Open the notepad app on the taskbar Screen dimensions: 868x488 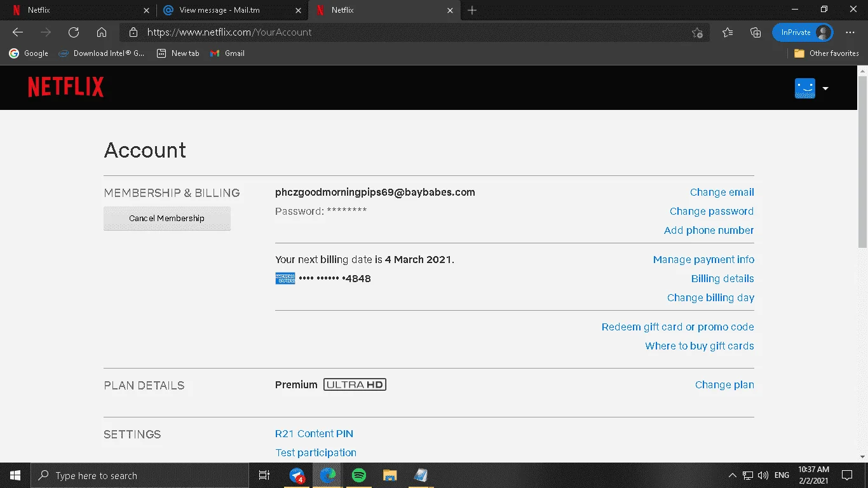(421, 475)
